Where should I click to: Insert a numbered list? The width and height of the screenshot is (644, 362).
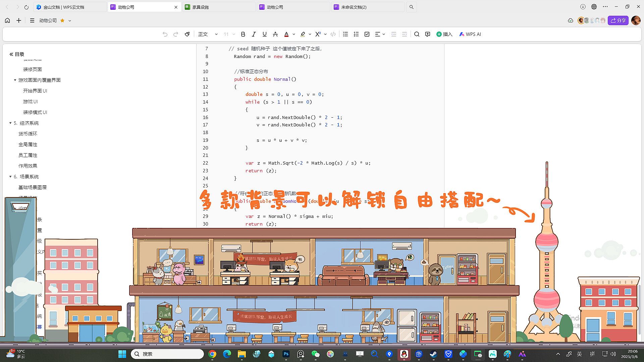coord(356,34)
